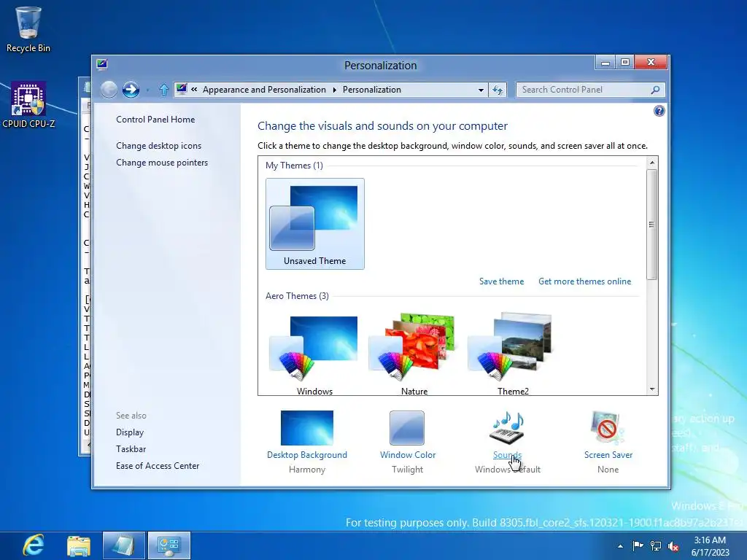This screenshot has width=747, height=560.
Task: Open File Explorer from the taskbar
Action: pyautogui.click(x=79, y=545)
